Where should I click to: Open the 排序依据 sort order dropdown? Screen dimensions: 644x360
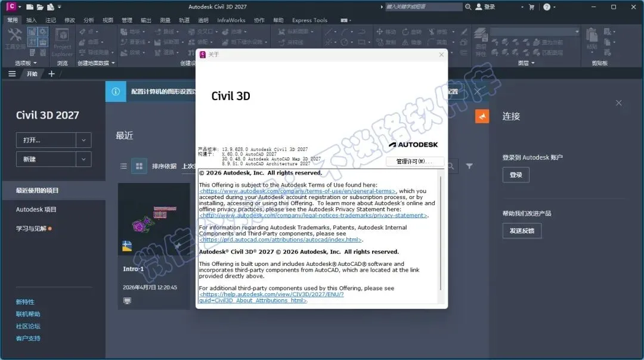188,166
